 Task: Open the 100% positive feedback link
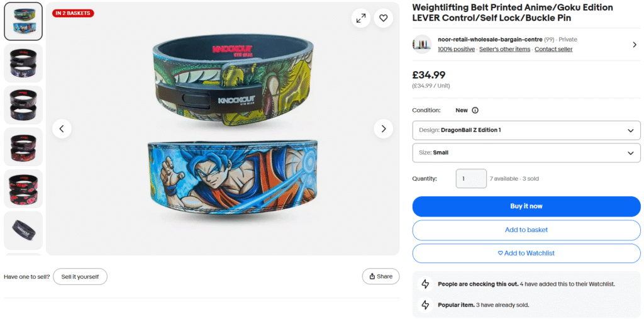(456, 49)
